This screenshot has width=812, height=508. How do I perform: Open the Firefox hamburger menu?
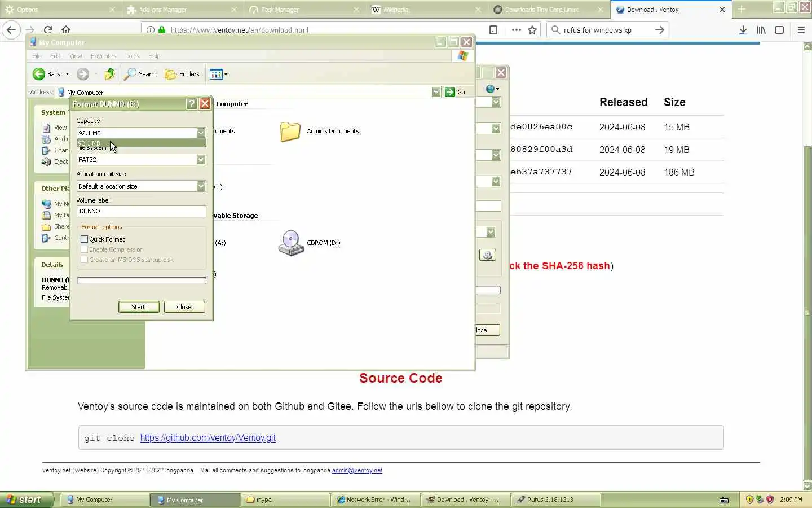[801, 30]
